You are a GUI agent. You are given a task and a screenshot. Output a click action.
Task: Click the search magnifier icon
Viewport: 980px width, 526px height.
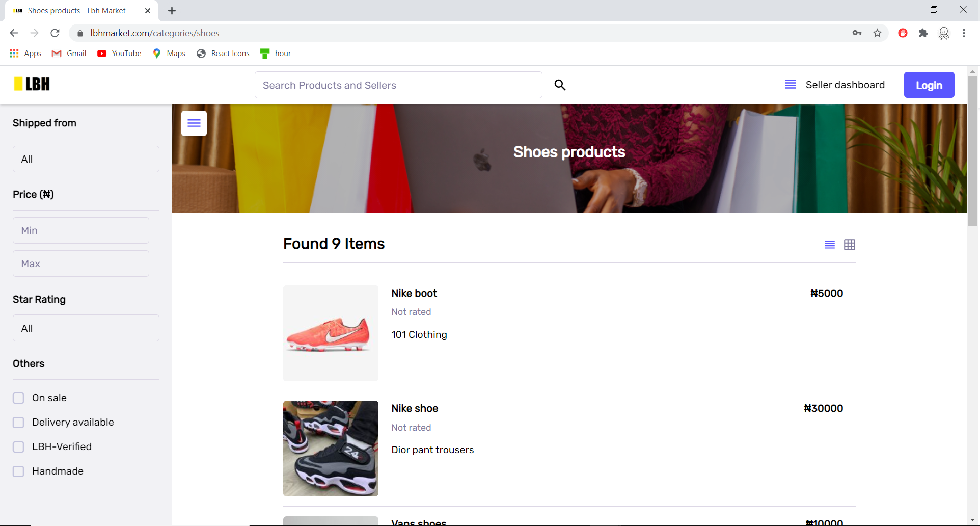tap(560, 85)
